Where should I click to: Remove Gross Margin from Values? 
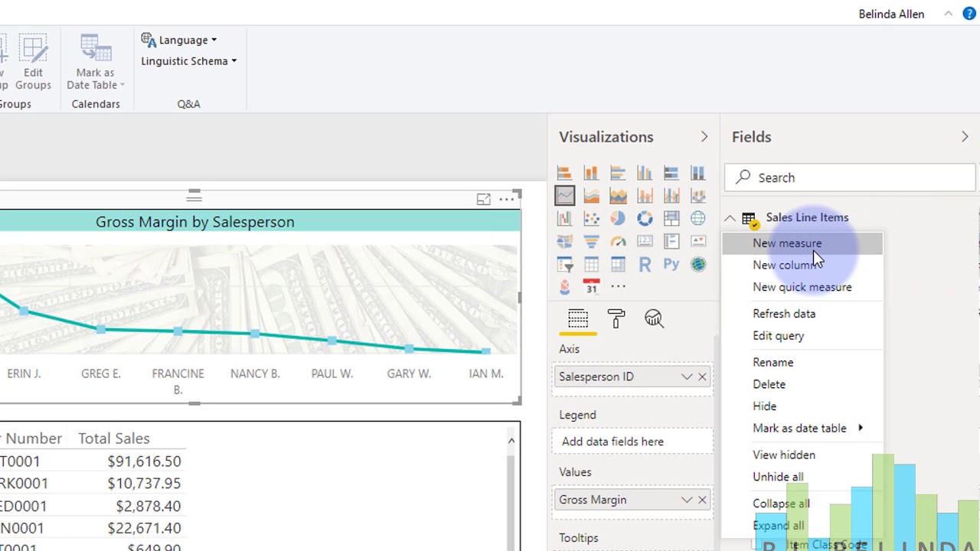[702, 500]
